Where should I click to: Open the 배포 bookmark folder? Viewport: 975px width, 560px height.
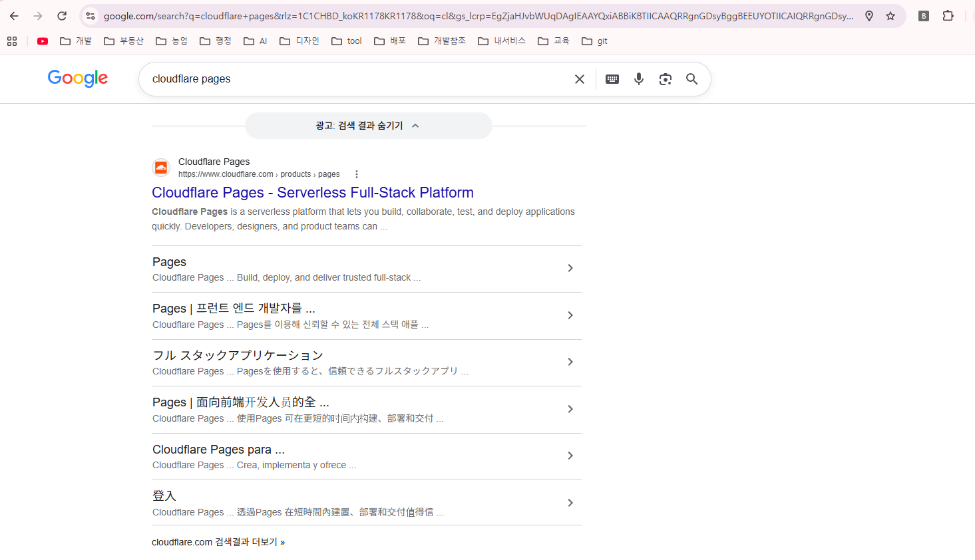(x=390, y=41)
